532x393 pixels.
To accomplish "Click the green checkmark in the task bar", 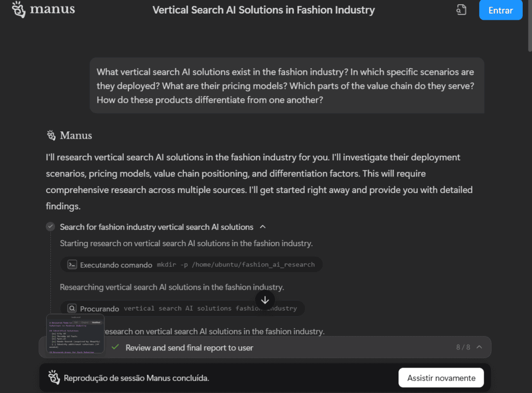I will coord(115,347).
